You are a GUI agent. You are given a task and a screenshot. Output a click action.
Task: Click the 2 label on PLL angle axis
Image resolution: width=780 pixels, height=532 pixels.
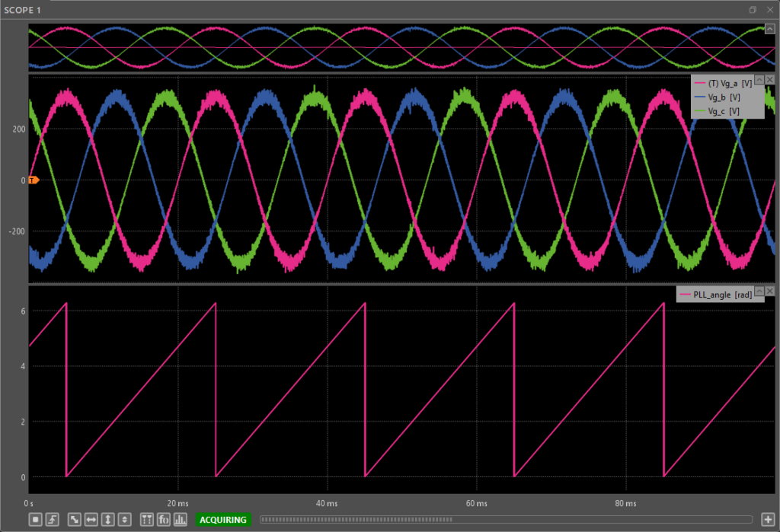tap(24, 422)
